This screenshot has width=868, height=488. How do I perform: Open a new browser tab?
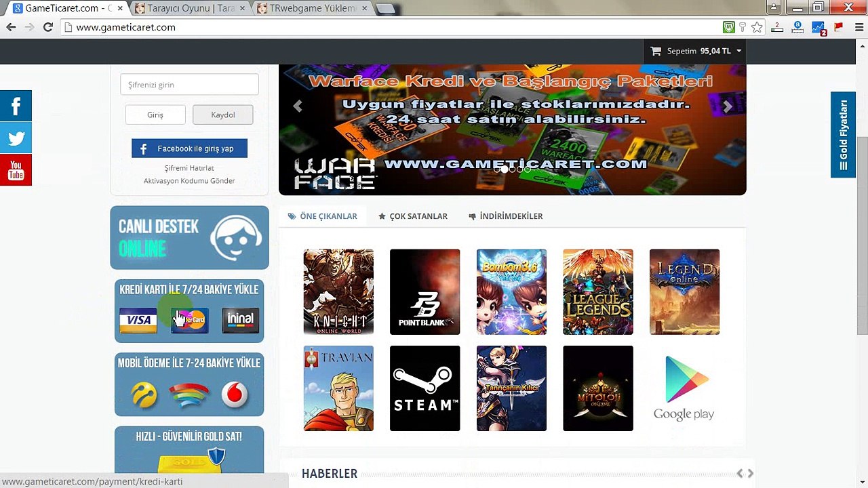(385, 9)
